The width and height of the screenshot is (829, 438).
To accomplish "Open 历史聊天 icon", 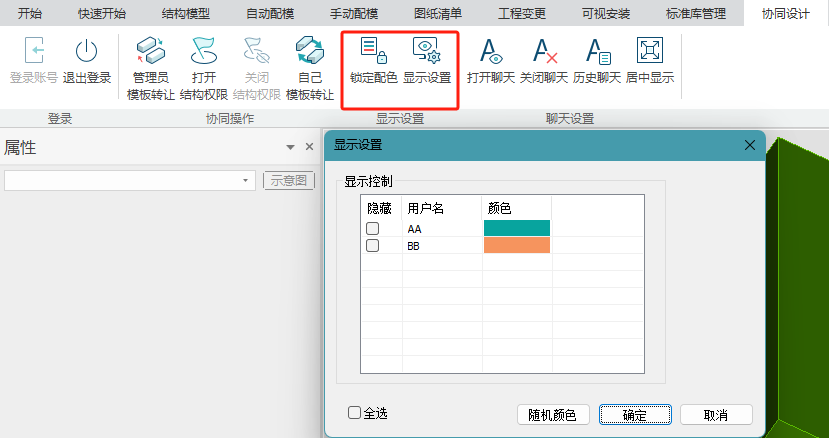I will (x=598, y=51).
